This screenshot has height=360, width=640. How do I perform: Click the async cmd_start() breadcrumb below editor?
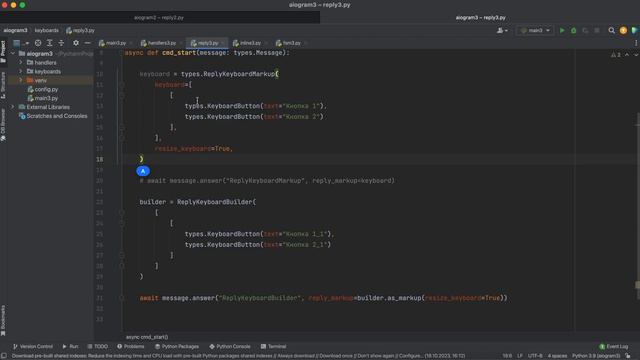pos(147,337)
